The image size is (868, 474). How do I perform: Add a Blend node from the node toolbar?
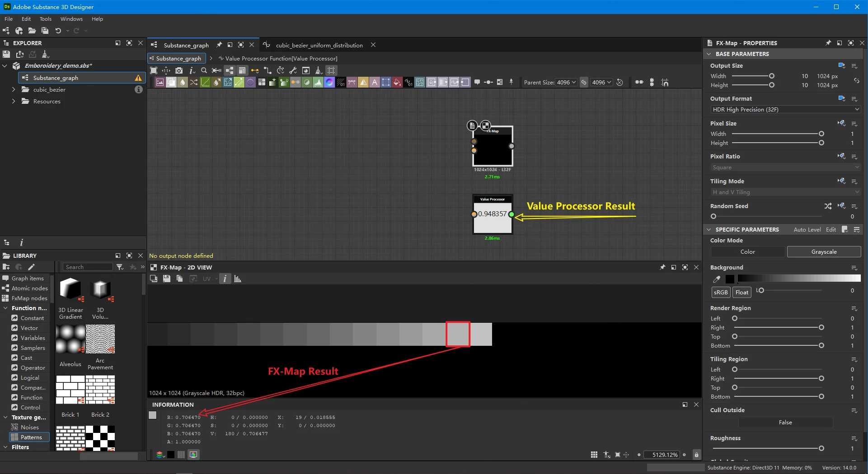click(x=171, y=82)
